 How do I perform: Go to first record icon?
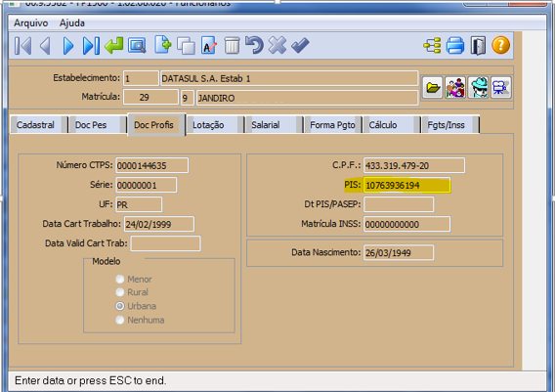22,46
